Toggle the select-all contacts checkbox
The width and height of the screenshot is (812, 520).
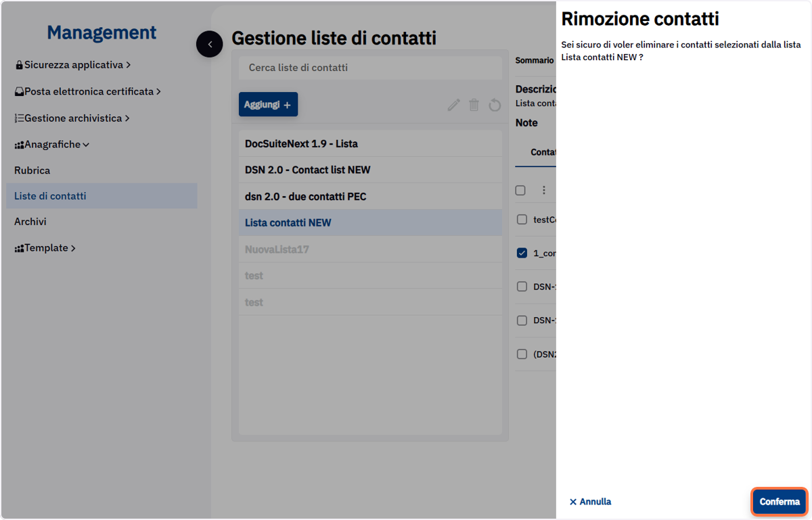(x=520, y=190)
